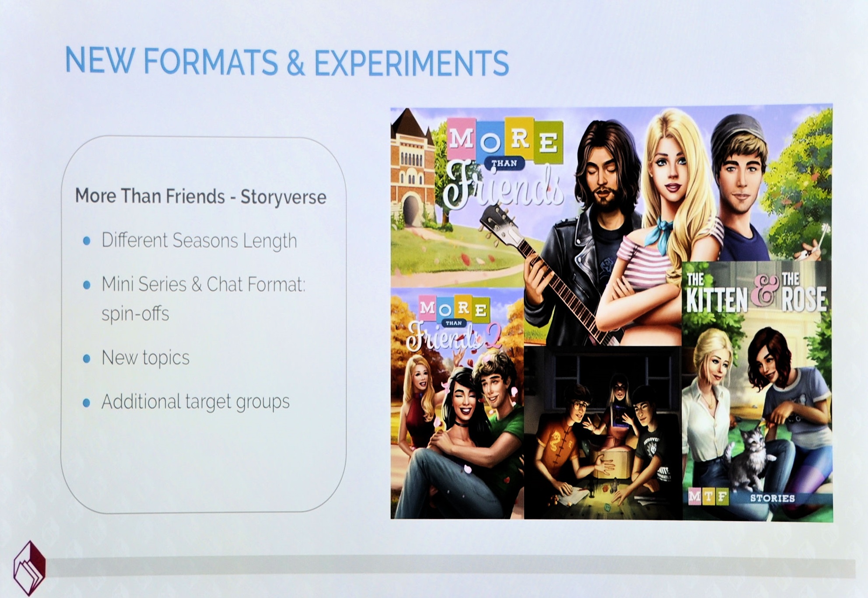
Task: Click the "Different Seasons Length" bullet text
Action: tap(199, 240)
